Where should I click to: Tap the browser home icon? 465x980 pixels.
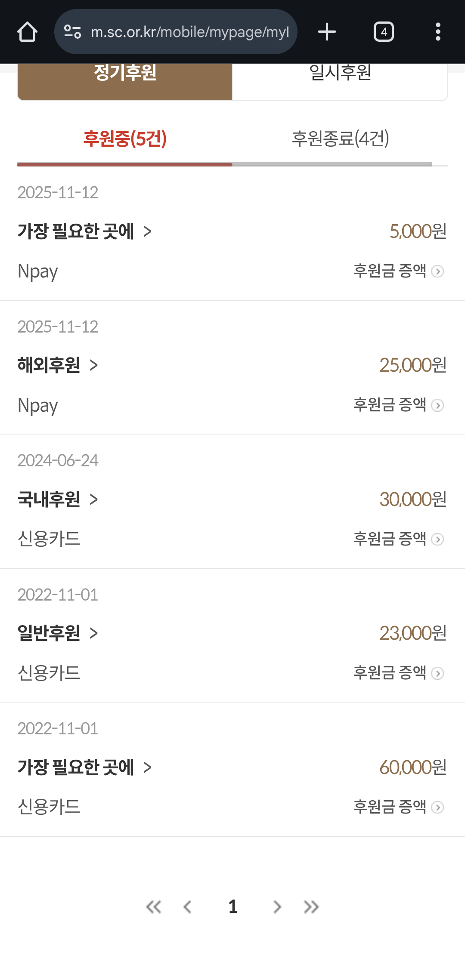(27, 32)
